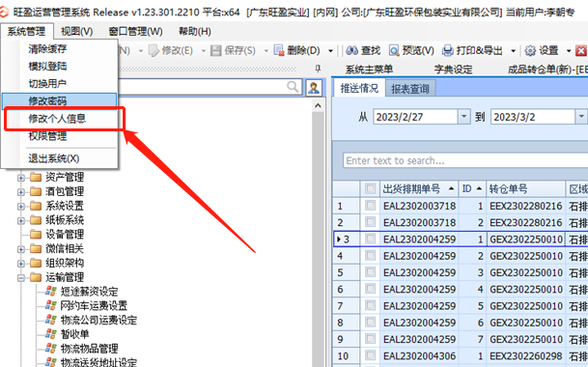
Task: Check the row 3 checkbox
Action: click(x=371, y=239)
